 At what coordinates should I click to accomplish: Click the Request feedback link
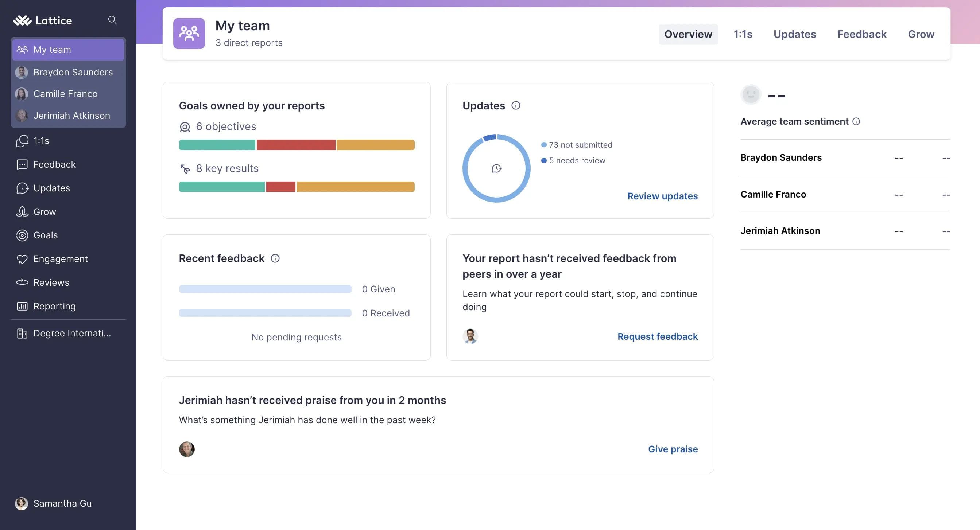click(x=657, y=336)
